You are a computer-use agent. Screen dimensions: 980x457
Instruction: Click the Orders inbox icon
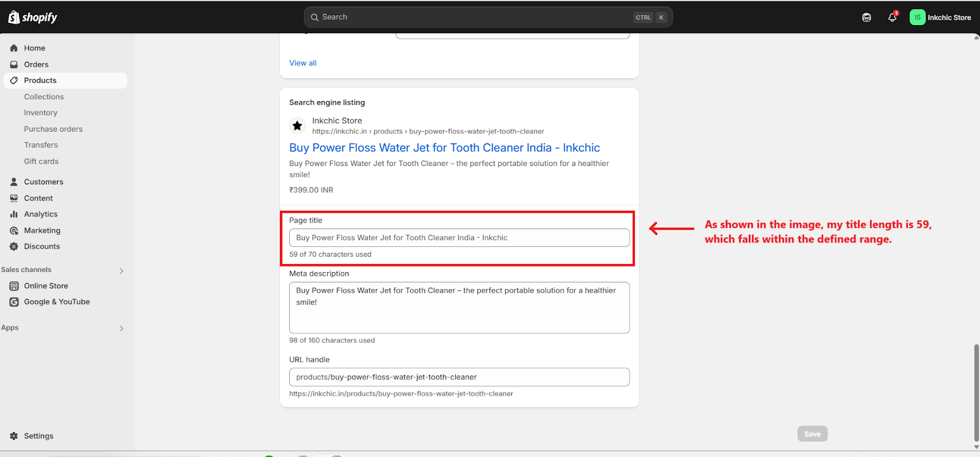(x=13, y=64)
